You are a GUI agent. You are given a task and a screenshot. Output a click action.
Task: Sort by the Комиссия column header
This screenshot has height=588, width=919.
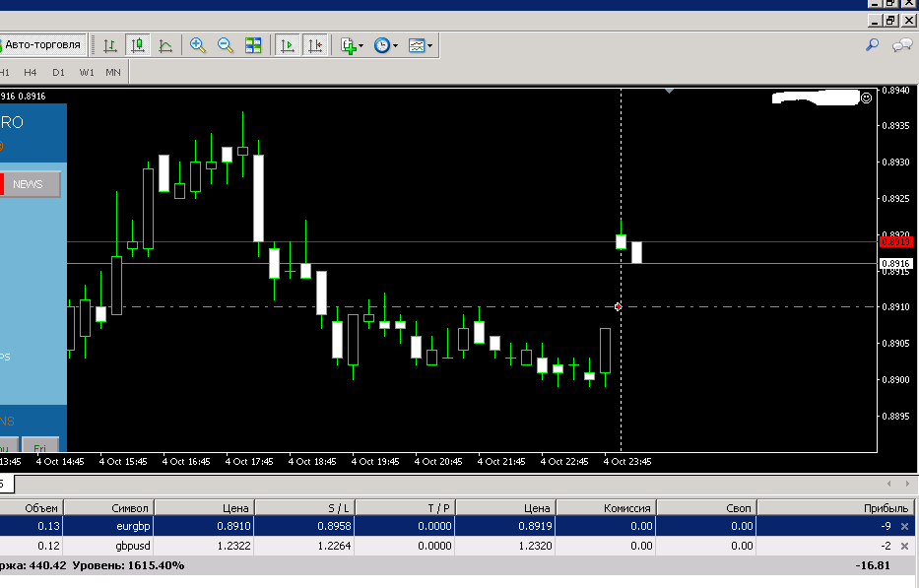click(606, 507)
